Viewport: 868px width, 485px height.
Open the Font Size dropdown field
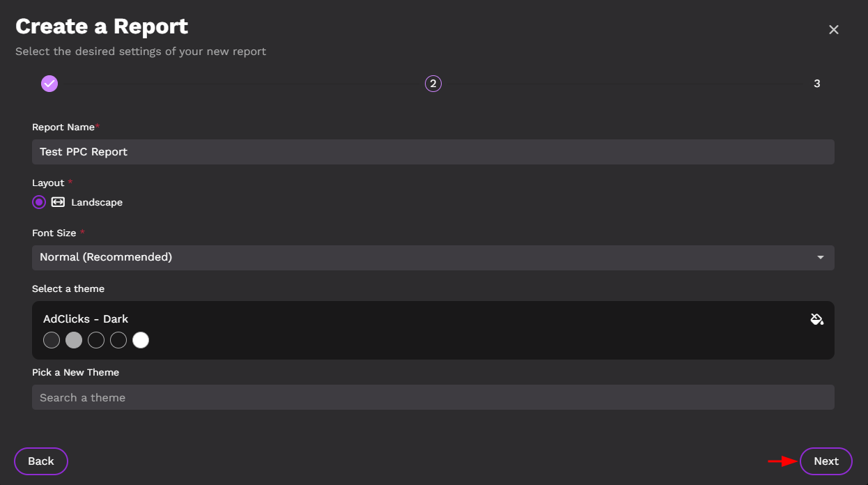(418, 257)
